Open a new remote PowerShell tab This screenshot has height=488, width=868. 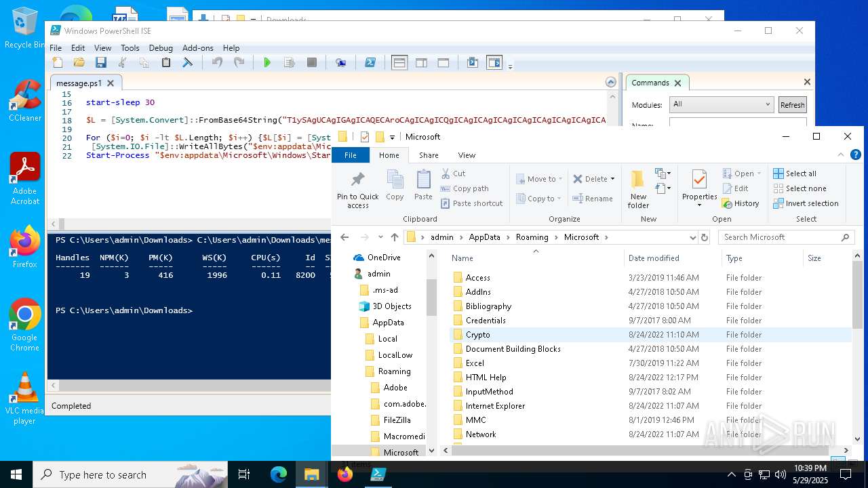click(x=341, y=62)
